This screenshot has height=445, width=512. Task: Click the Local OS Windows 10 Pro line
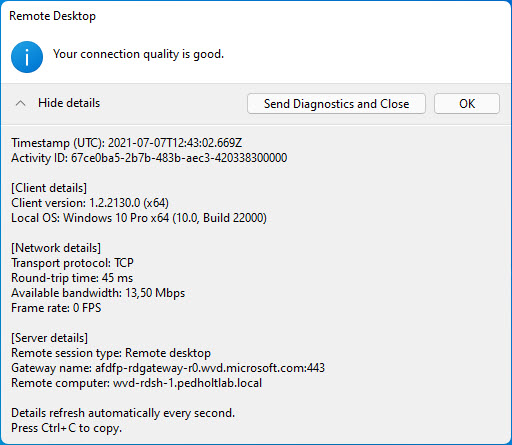click(x=139, y=218)
